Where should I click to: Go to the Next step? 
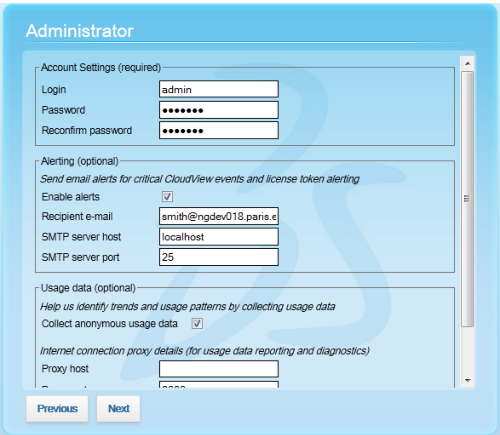(118, 409)
